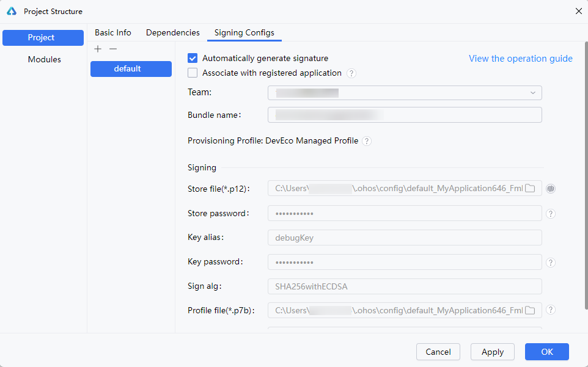Click the minus icon to remove signing config
The image size is (588, 367).
click(x=112, y=49)
